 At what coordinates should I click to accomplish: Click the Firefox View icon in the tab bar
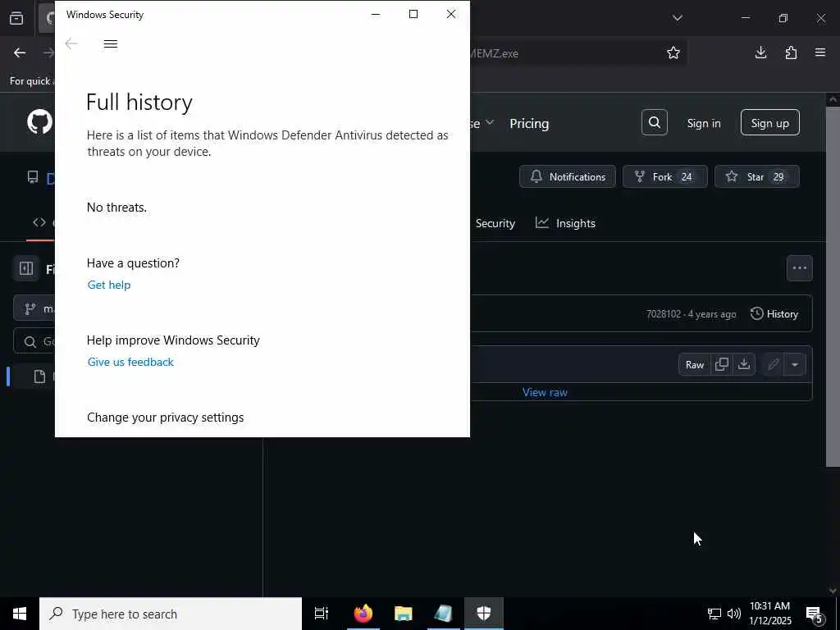tap(16, 18)
